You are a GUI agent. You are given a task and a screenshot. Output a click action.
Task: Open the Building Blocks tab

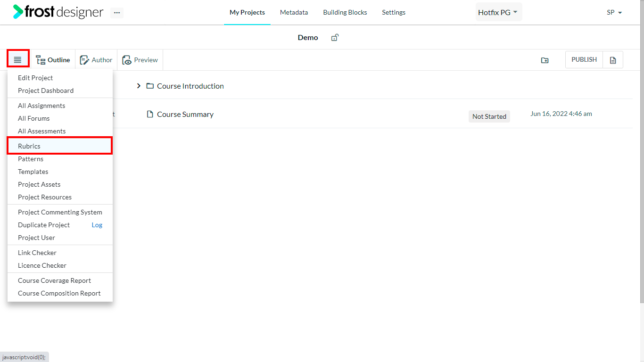pos(345,12)
